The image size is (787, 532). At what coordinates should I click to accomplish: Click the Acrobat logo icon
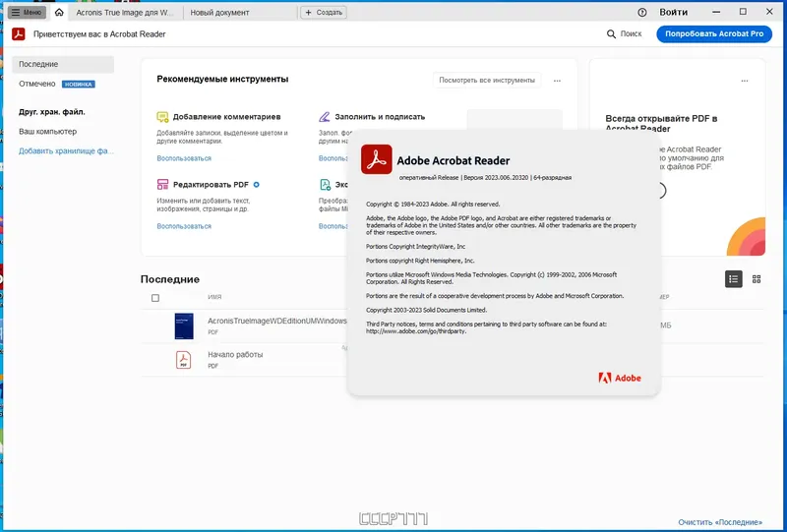19,33
